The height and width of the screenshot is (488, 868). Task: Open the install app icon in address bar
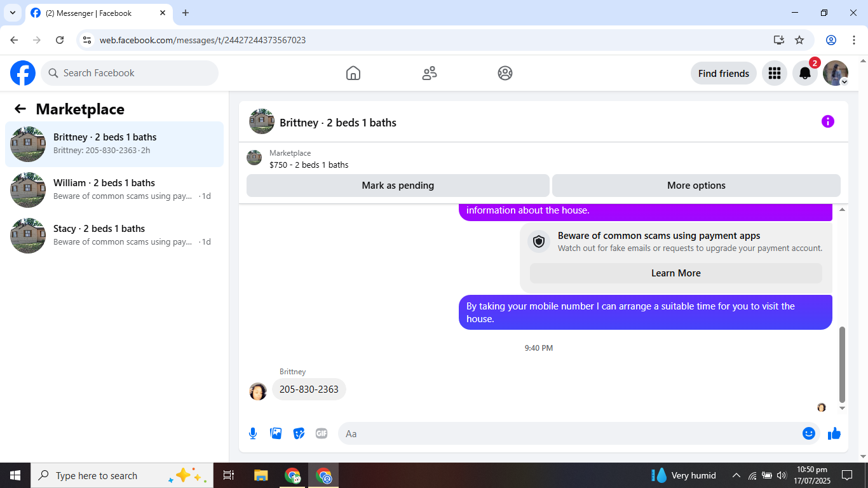(779, 40)
